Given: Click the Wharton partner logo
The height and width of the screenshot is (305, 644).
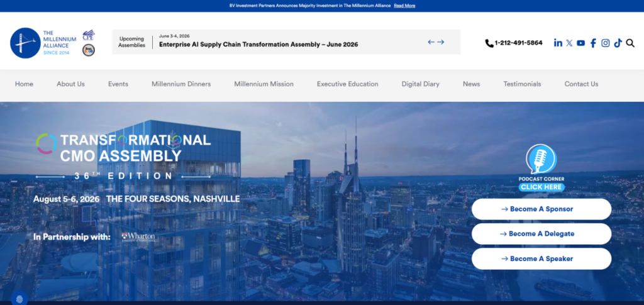Looking at the screenshot, I should [138, 237].
